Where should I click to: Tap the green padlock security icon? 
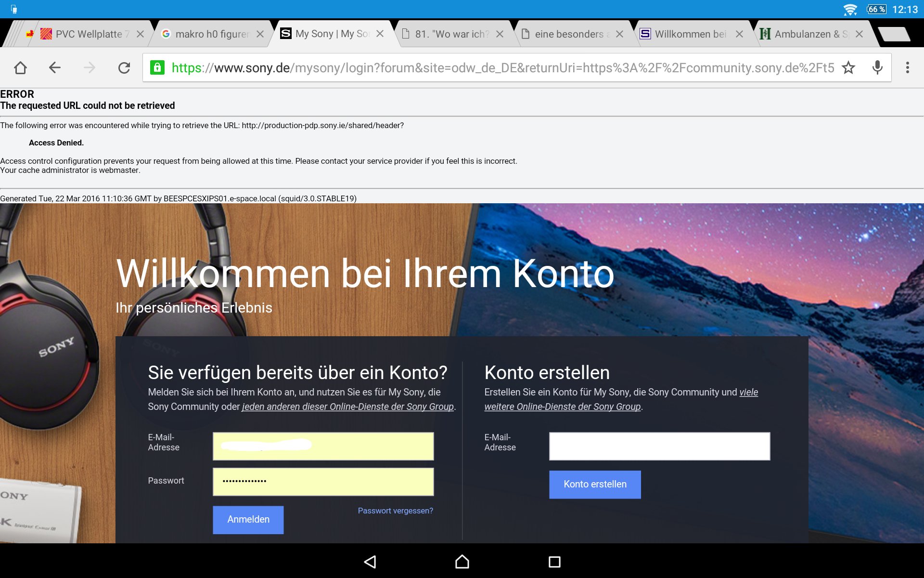[157, 68]
